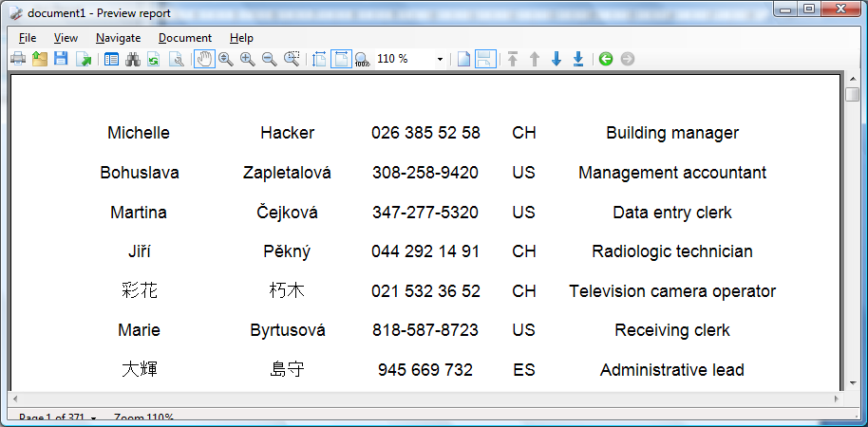Click the Zoom in plus icon

[x=248, y=59]
